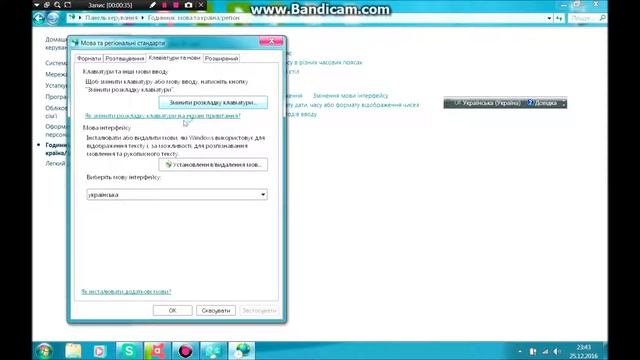This screenshot has height=360, width=640.
Task: Pause the Bandicam recording
Action: pos(164,5)
